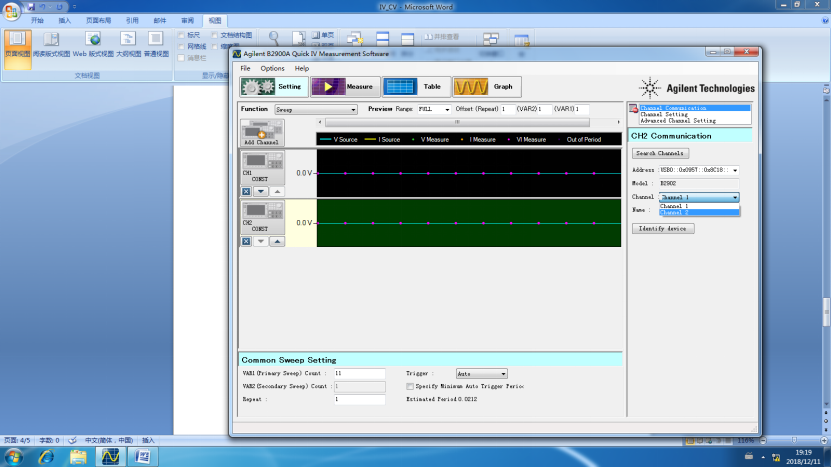This screenshot has width=831, height=468.
Task: Switch Word to reading layout view (阅读版式视图)
Action: tap(51, 44)
